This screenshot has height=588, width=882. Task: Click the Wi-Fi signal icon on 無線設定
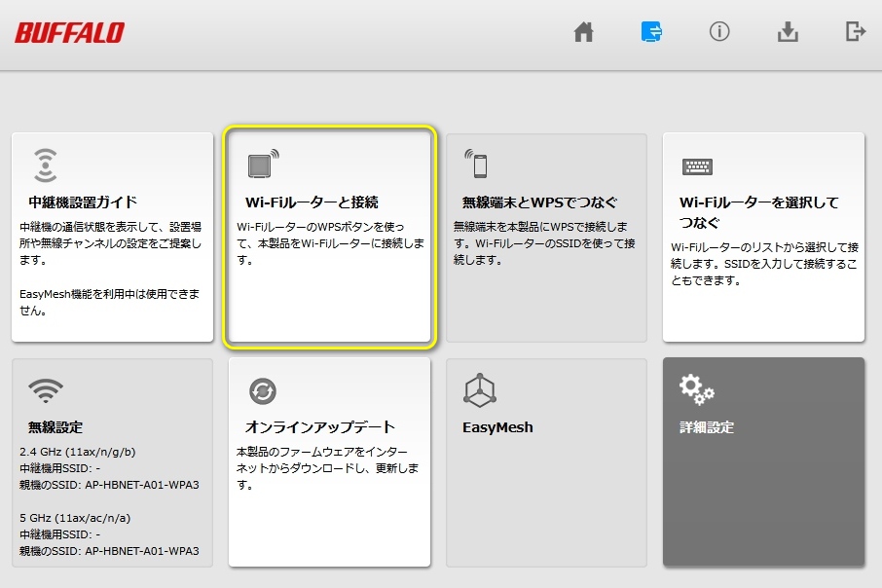[46, 390]
